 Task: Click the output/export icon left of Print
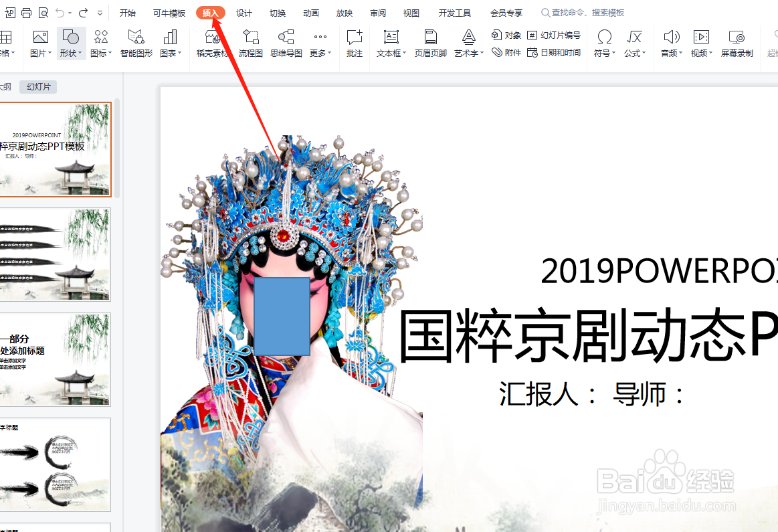pos(9,13)
